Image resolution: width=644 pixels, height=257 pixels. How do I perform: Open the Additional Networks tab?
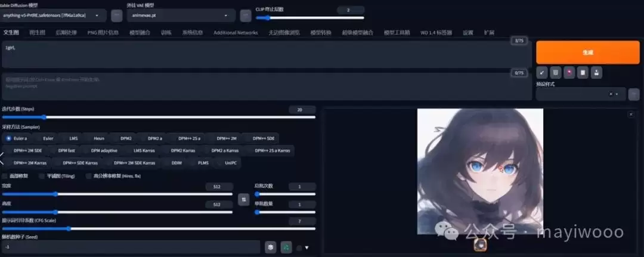tap(236, 32)
